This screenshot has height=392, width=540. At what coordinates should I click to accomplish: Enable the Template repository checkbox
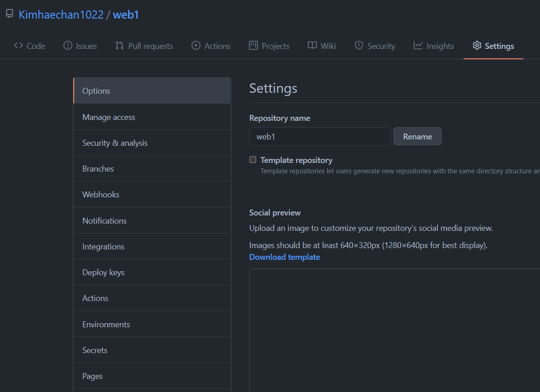coord(253,159)
